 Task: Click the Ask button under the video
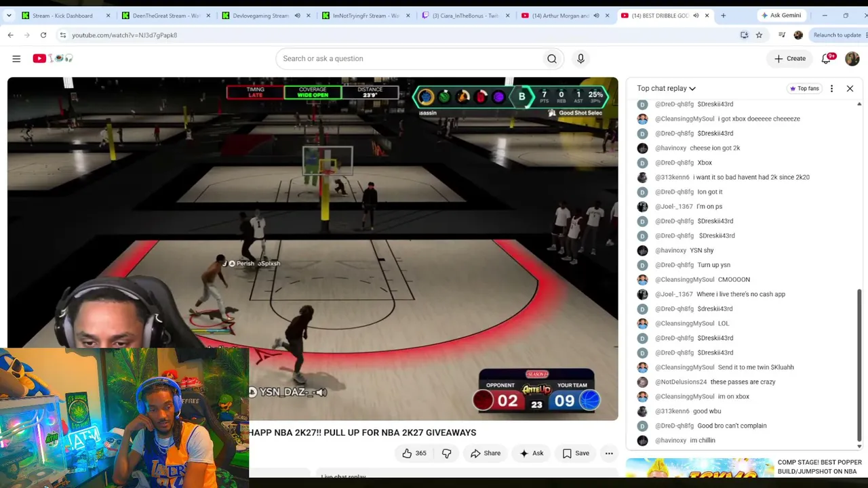point(531,453)
